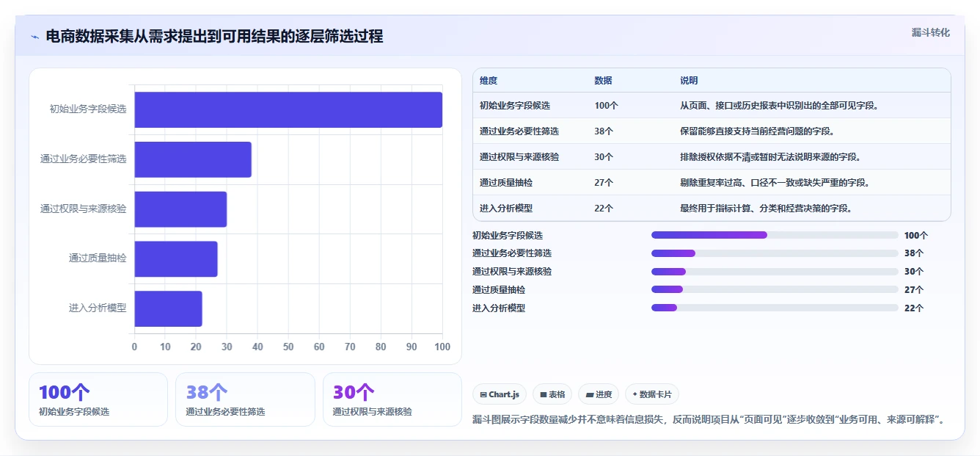Click the progress list label 通过质量抽检
This screenshot has width=980, height=456.
499,290
